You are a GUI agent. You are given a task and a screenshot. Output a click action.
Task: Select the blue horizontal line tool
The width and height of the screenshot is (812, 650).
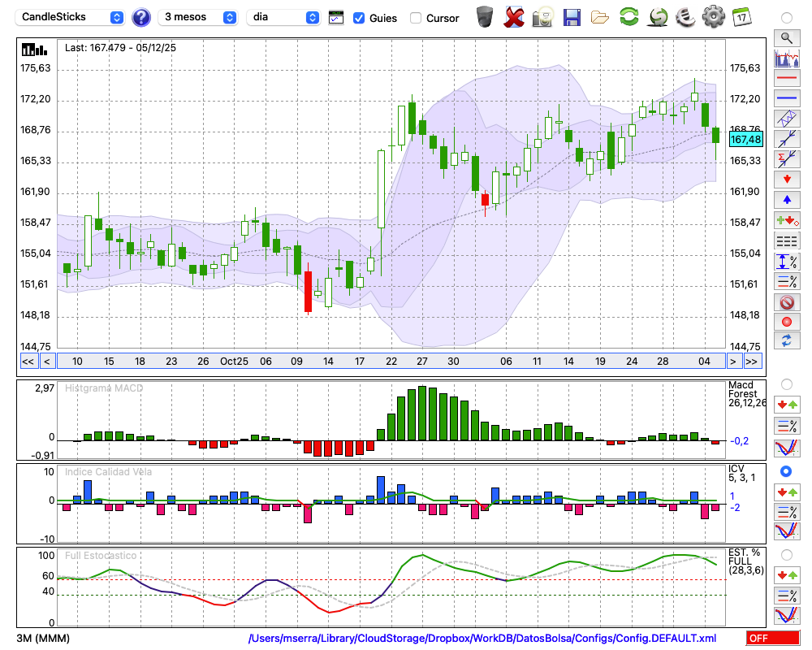(786, 98)
